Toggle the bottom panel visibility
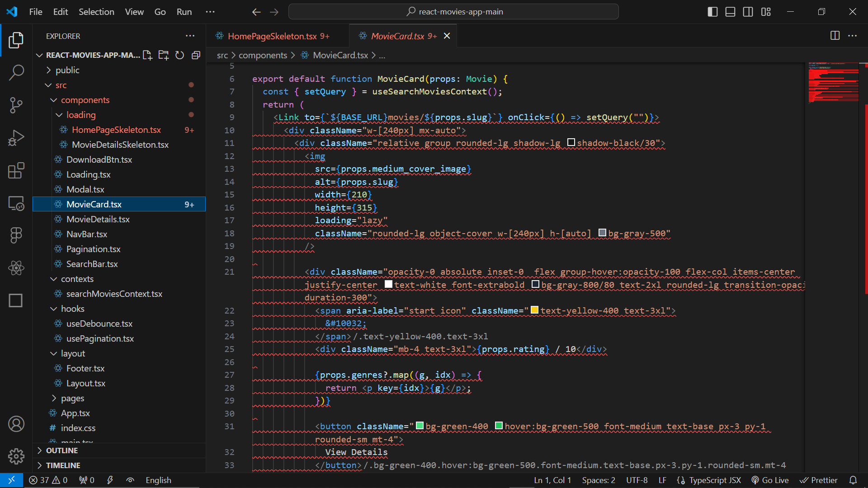This screenshot has width=868, height=488. pos(730,12)
